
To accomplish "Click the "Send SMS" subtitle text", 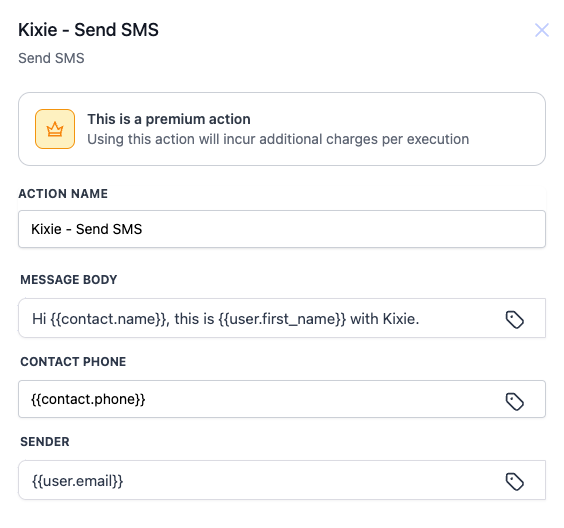I will coord(51,58).
